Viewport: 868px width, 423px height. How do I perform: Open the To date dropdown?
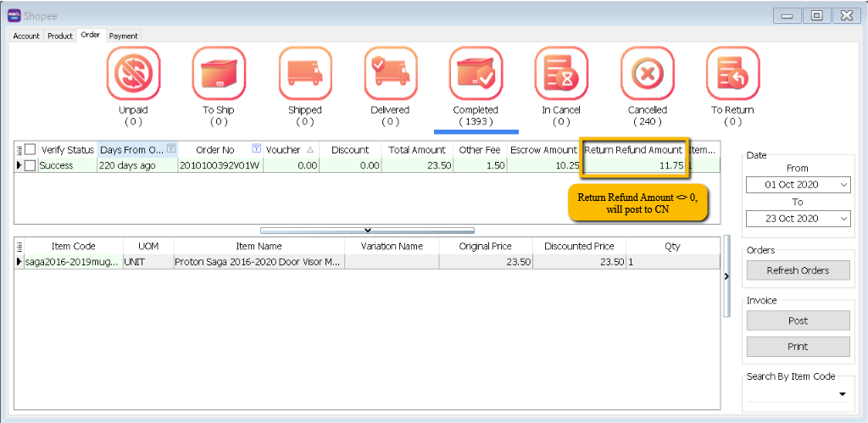click(843, 219)
